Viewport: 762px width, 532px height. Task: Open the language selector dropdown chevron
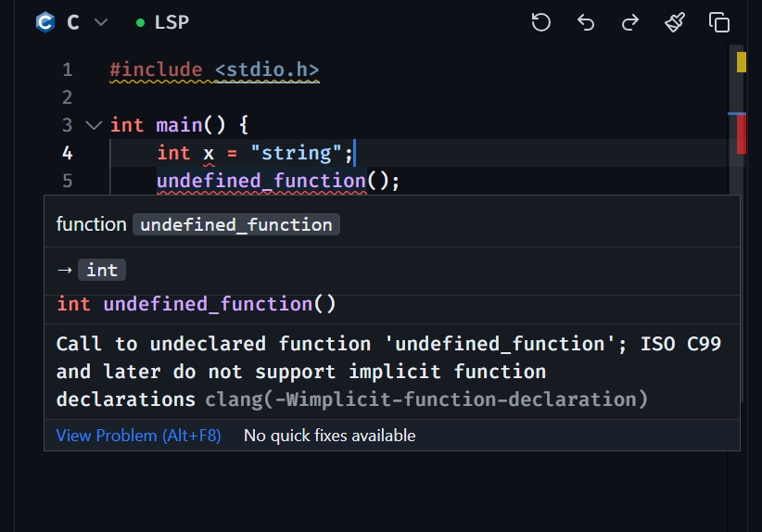[x=101, y=22]
